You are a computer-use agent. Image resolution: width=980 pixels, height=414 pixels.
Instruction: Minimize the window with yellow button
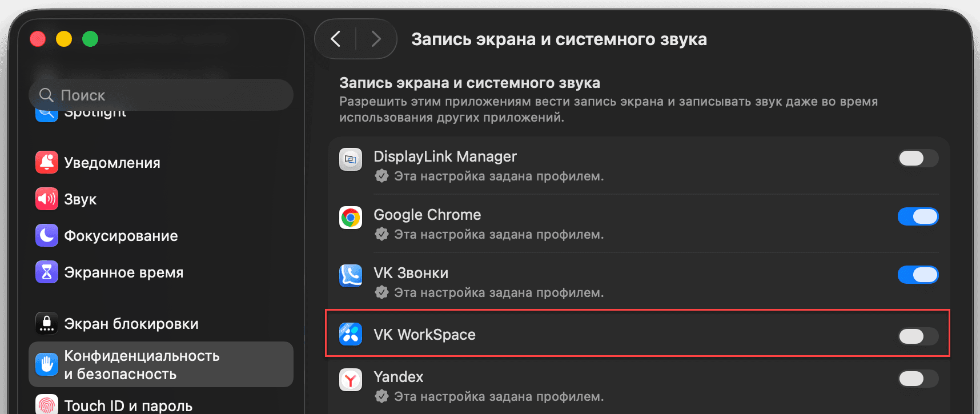pos(64,39)
